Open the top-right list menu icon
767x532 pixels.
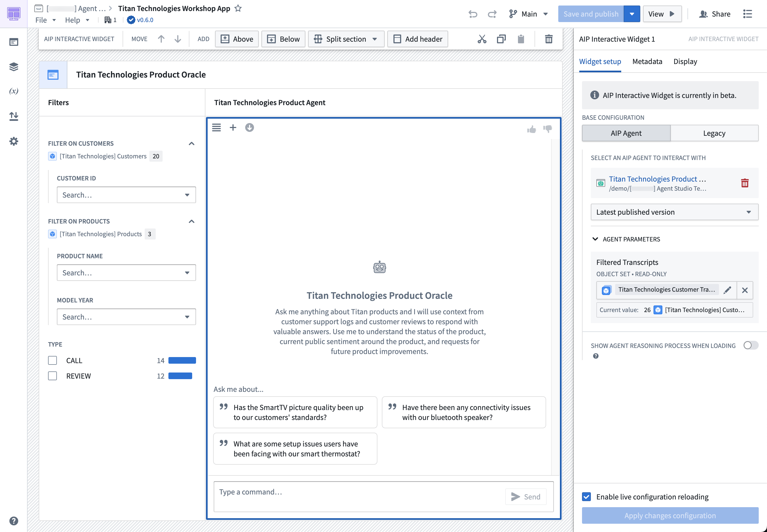[747, 14]
